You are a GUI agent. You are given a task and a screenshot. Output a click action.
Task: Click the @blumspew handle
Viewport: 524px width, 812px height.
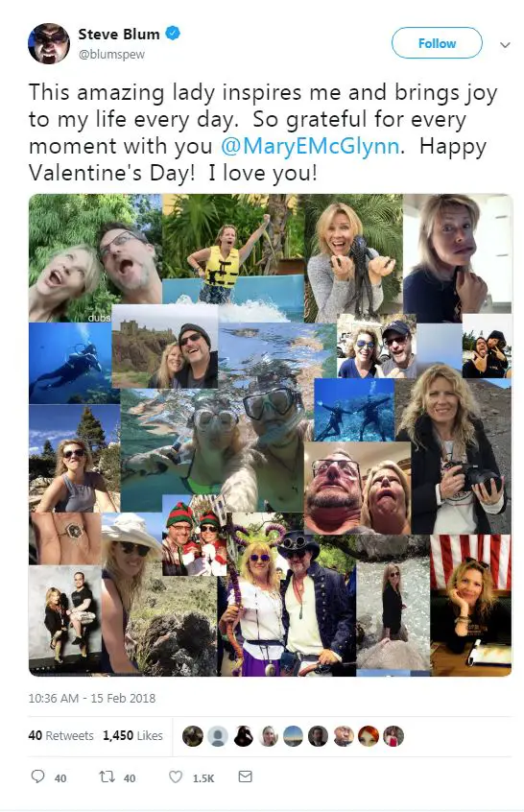[111, 54]
